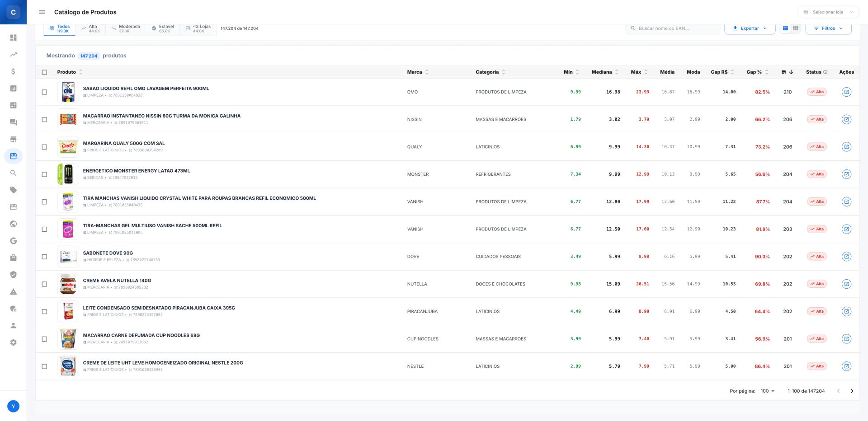Open the shopping bag sidebar icon
Screen dimensions: 868x422
point(13,258)
